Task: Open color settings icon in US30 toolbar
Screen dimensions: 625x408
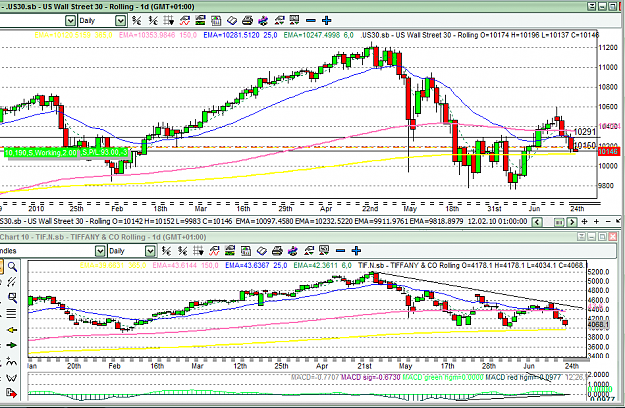Action: (263, 20)
